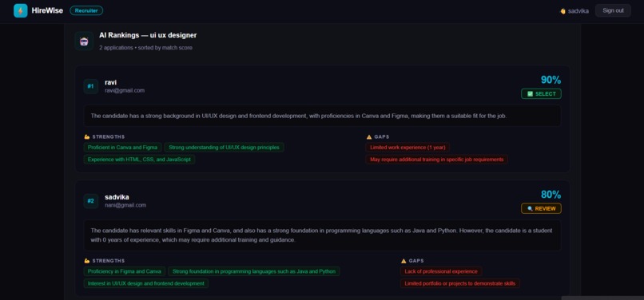Click 'Strong understanding of UI/UX design principles' tag
The image size is (644, 300).
tap(224, 148)
